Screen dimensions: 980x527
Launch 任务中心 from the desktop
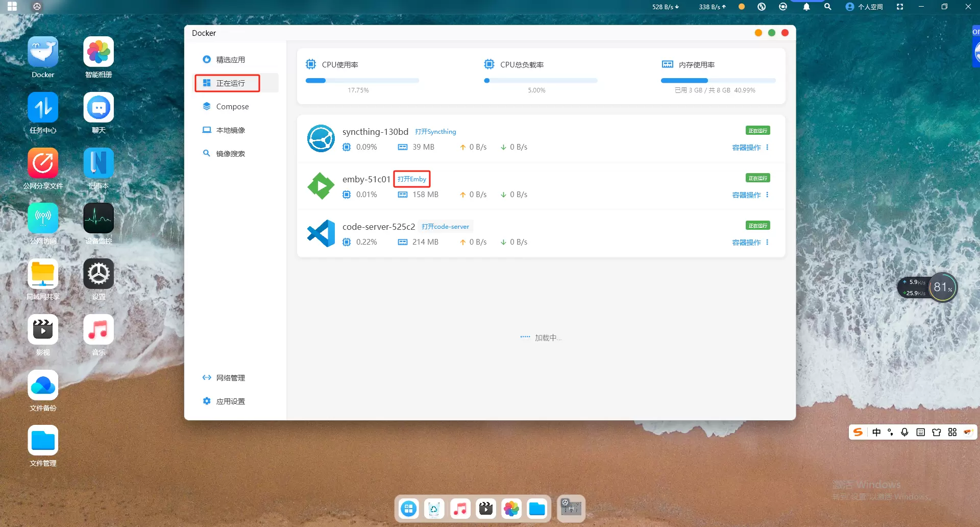tap(43, 108)
